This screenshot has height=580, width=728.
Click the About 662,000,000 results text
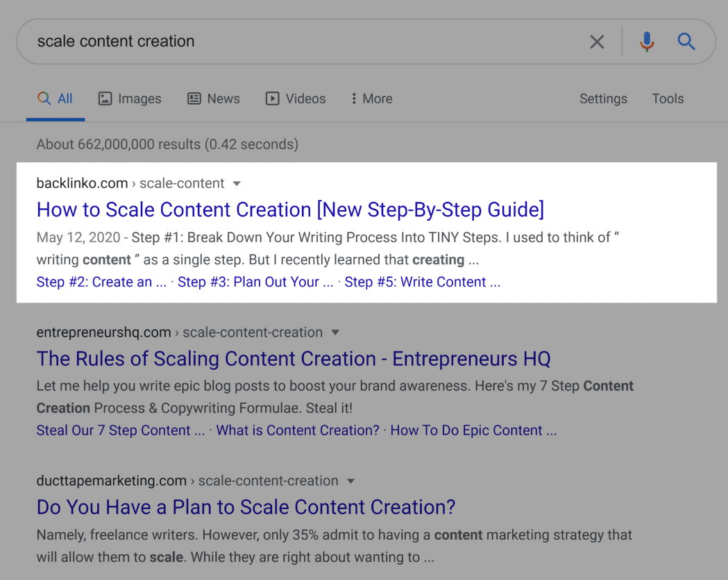pyautogui.click(x=167, y=144)
